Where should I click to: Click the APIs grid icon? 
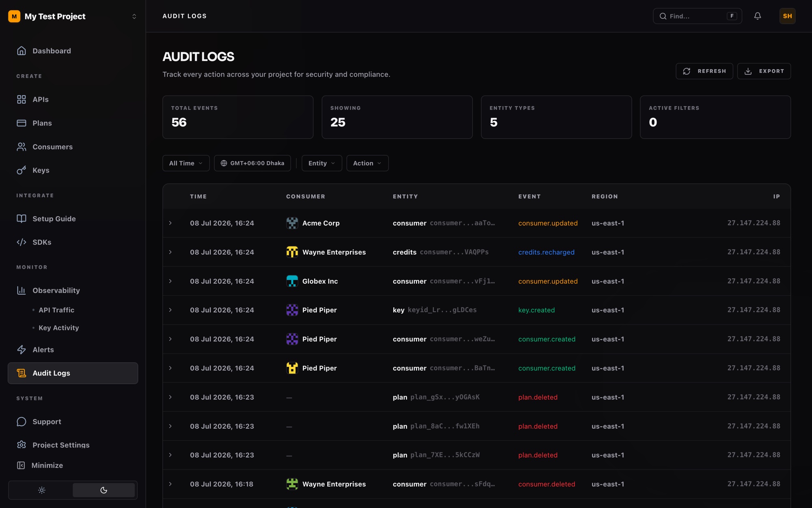pos(22,99)
